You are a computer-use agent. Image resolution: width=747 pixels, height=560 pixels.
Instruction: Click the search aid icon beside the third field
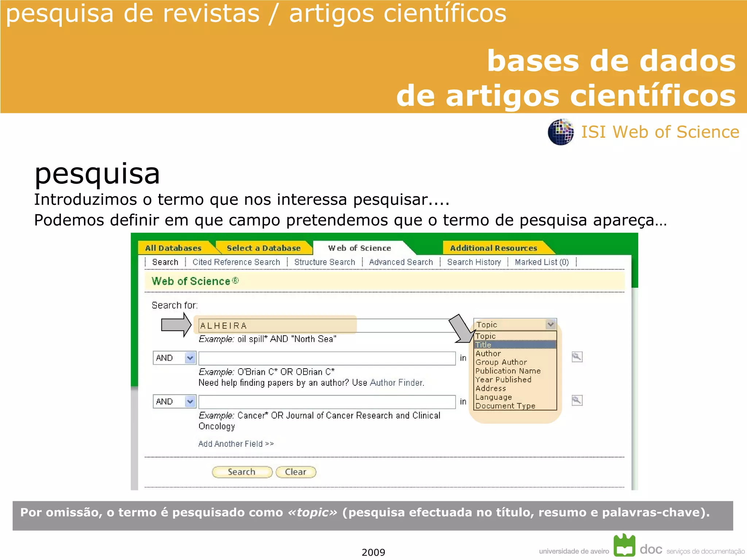coord(577,400)
